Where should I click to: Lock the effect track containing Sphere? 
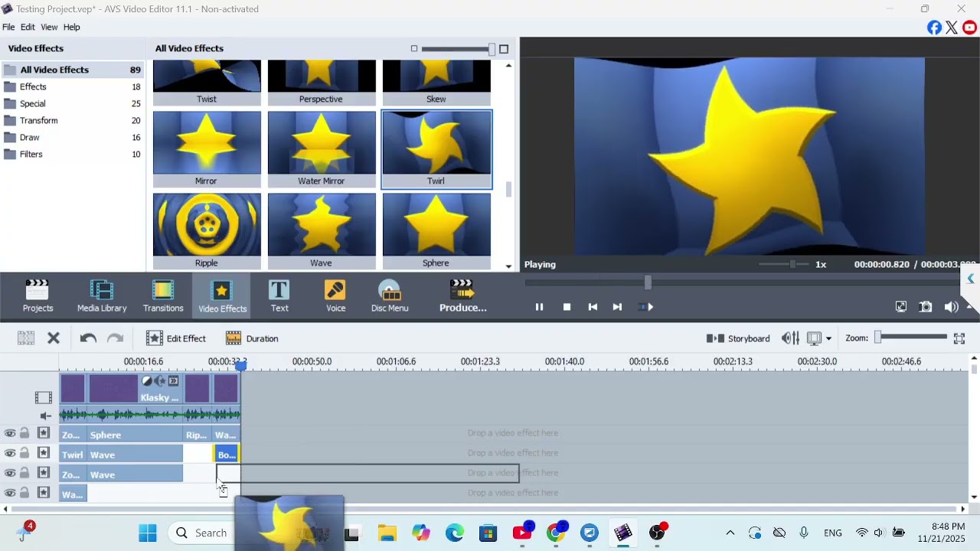click(24, 433)
